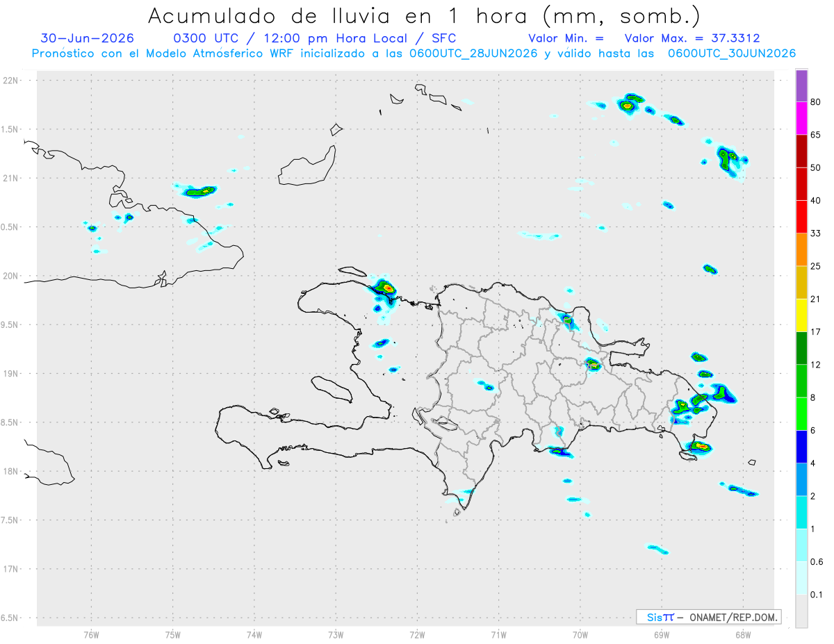Click the '72W' longitude label
Screen dimensions: 834x644
pos(417,634)
